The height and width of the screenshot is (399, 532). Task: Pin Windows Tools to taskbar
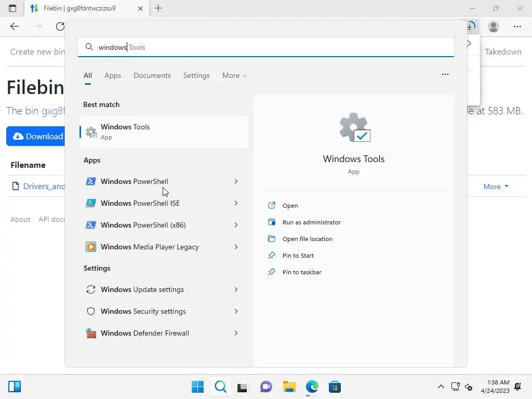pyautogui.click(x=302, y=272)
